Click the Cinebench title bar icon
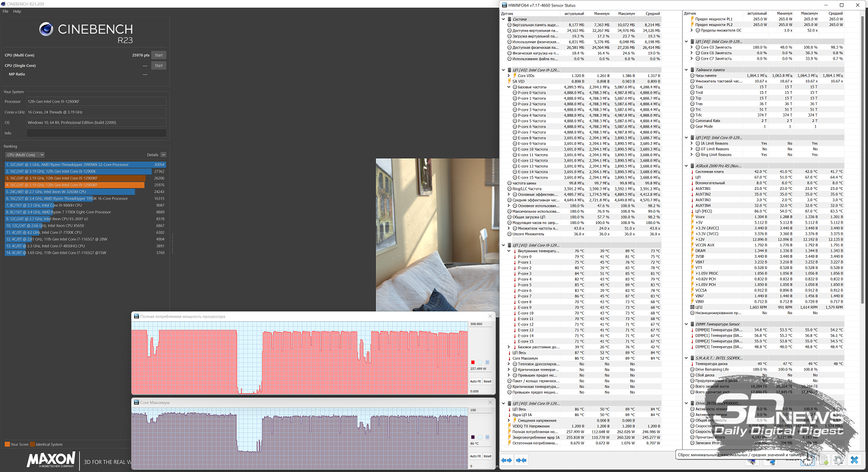This screenshot has width=868, height=472. (3, 4)
